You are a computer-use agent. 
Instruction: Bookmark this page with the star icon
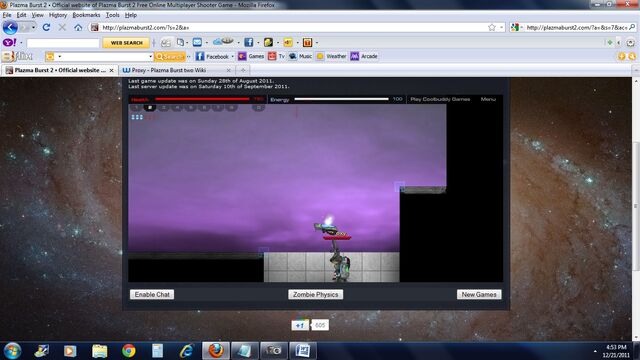tap(491, 27)
